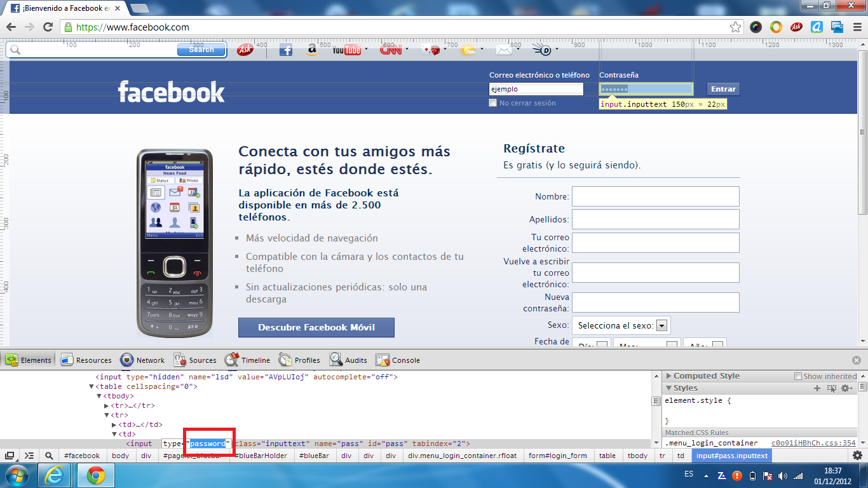Select the #blueBar breadcrumb
Viewport: 868px width, 488px height.
[314, 456]
